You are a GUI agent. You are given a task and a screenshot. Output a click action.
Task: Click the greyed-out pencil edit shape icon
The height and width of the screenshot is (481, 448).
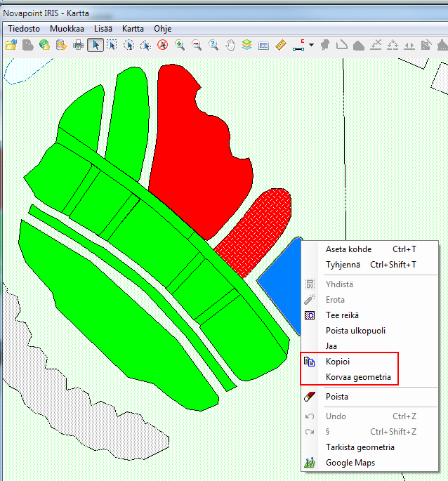click(x=426, y=45)
